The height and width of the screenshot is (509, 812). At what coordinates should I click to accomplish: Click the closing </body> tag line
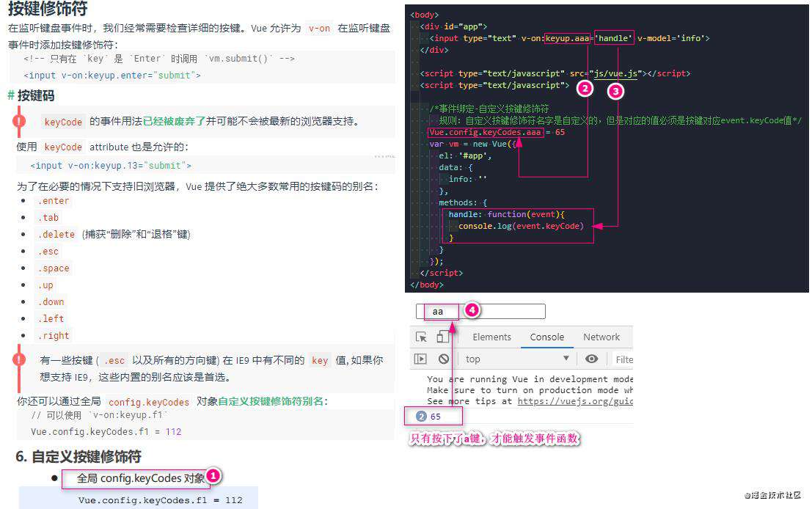(x=427, y=285)
